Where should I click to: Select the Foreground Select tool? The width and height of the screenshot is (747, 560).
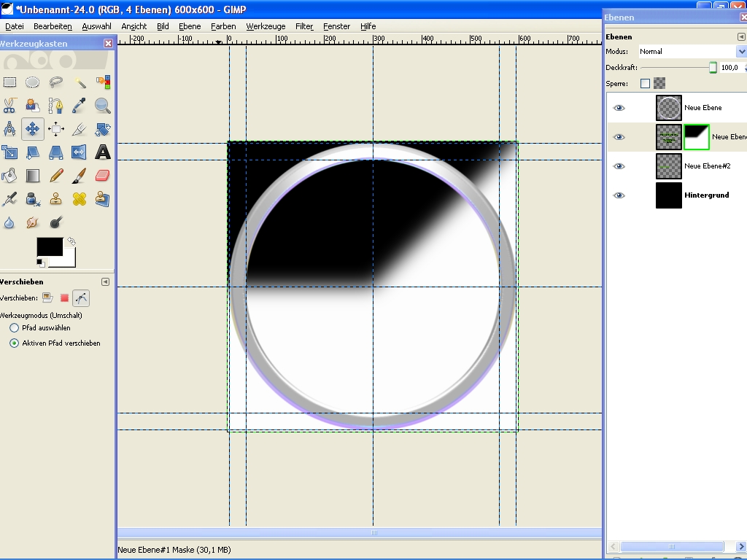coord(32,106)
